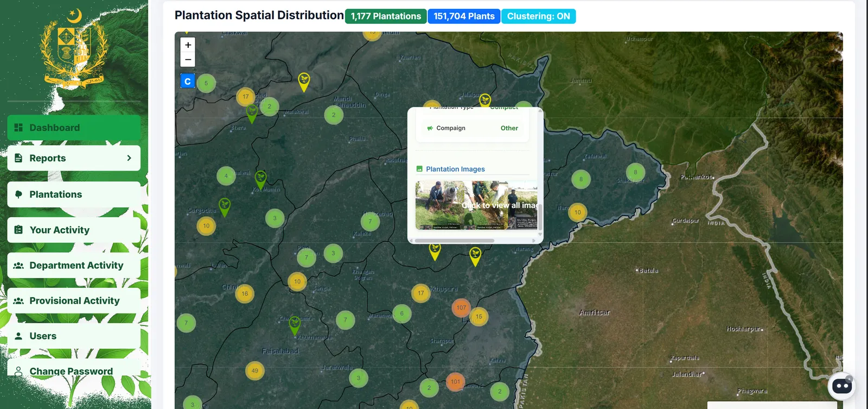The image size is (868, 409).
Task: Open the orange 101 cluster marker
Action: (455, 381)
